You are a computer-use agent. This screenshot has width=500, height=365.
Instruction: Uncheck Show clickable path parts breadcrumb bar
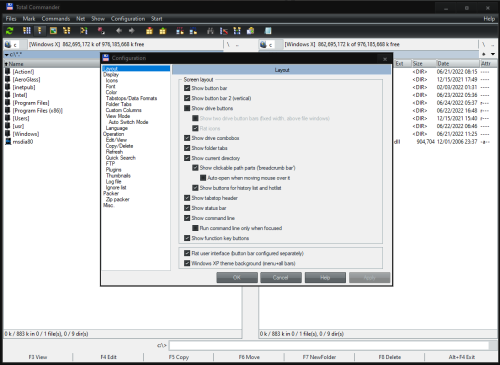(195, 168)
